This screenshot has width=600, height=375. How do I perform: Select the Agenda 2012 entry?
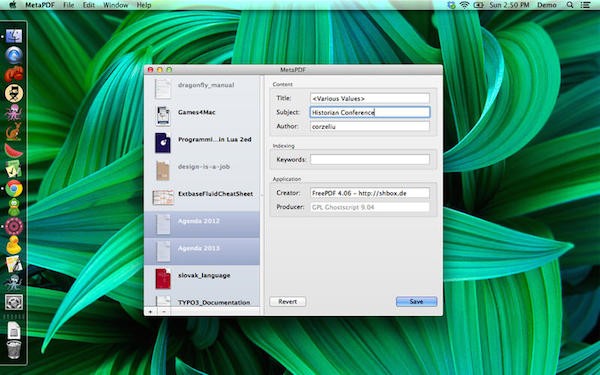[202, 224]
